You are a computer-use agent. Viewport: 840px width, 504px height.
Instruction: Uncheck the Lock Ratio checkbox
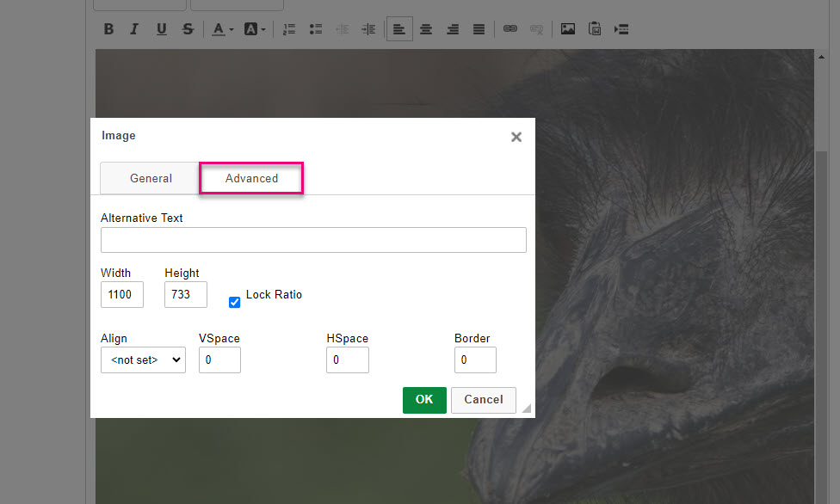(235, 303)
